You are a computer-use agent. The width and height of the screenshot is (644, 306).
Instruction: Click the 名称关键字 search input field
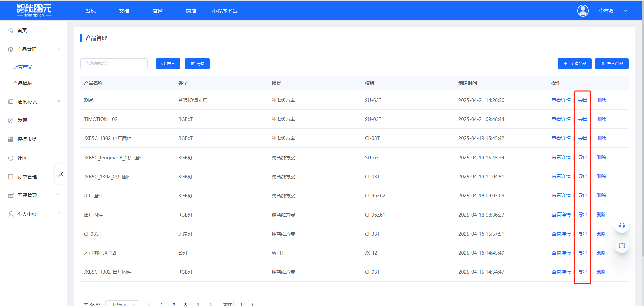click(114, 64)
